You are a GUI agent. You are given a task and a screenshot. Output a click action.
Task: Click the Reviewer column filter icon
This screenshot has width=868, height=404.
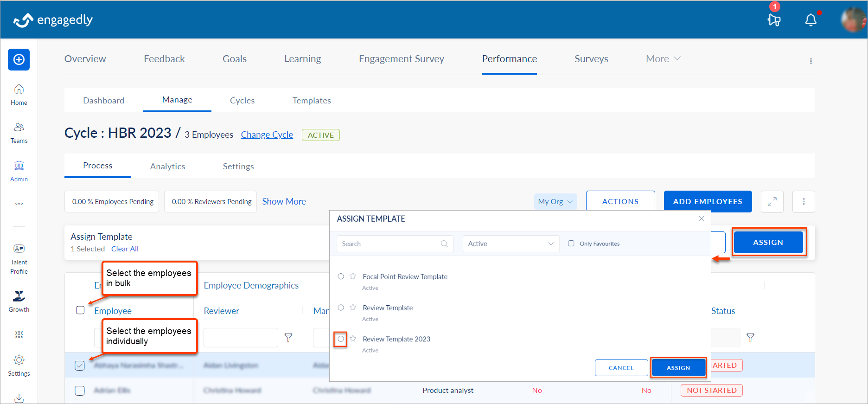(288, 338)
